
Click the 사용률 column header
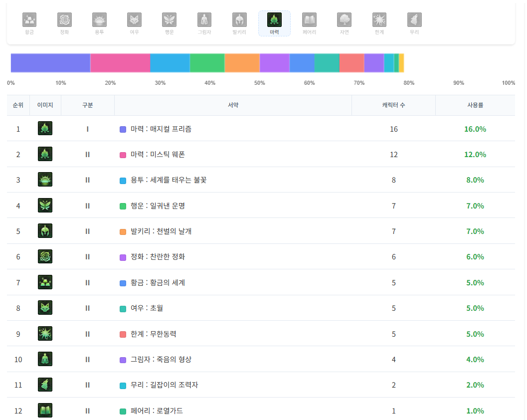[x=475, y=105]
